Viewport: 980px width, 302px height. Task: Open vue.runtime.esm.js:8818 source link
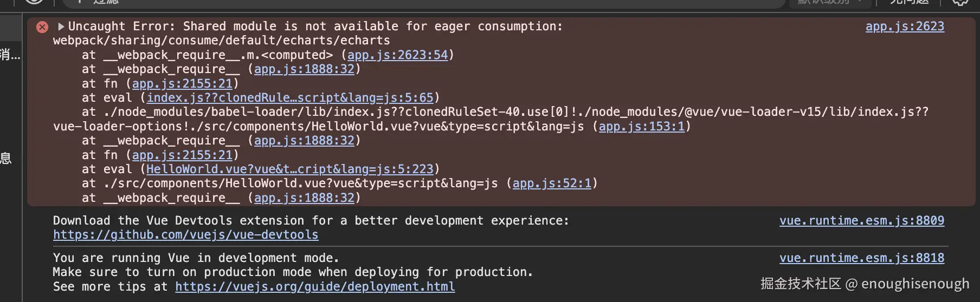tap(861, 258)
